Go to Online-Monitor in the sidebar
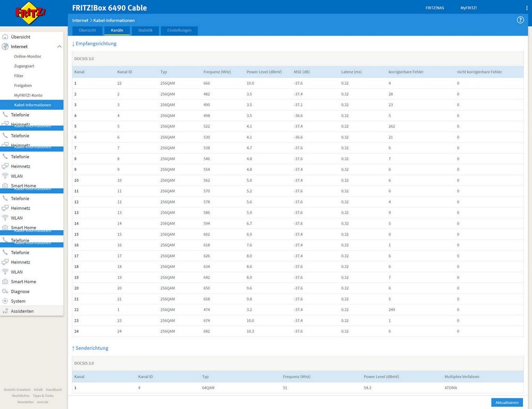This screenshot has width=532, height=409. [28, 56]
